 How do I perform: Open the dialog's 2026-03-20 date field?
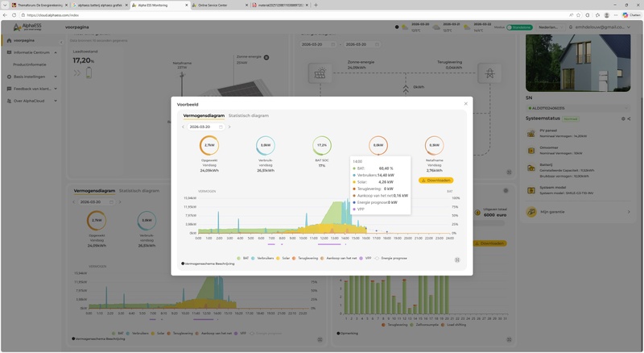206,127
